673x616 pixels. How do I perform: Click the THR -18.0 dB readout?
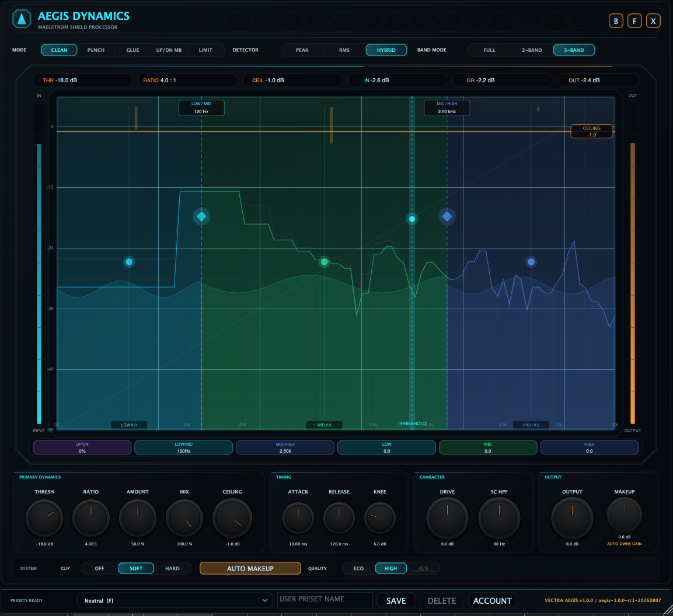point(82,80)
